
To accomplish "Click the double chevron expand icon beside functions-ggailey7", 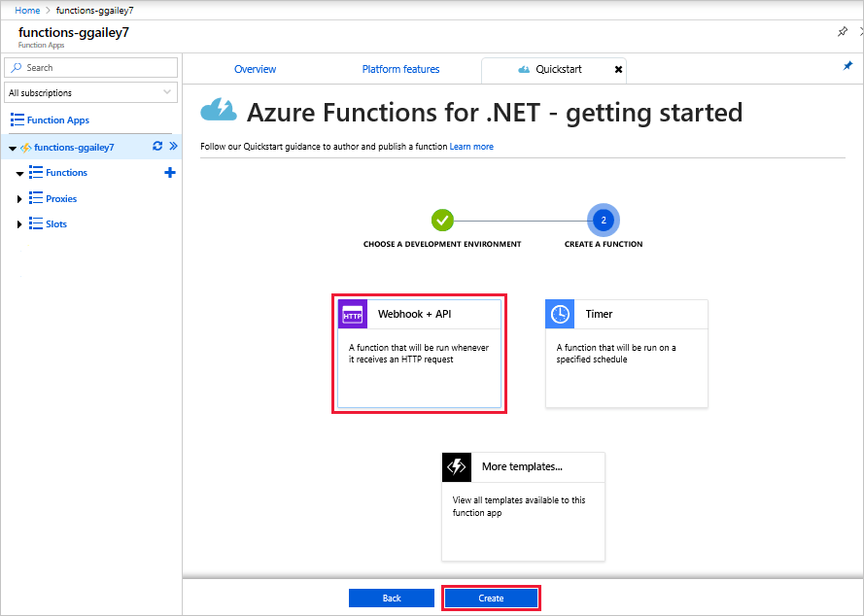I will (173, 146).
